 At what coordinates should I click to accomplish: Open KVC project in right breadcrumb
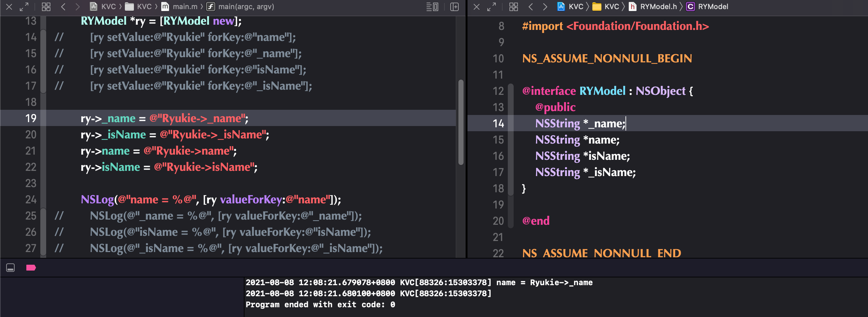coord(570,7)
